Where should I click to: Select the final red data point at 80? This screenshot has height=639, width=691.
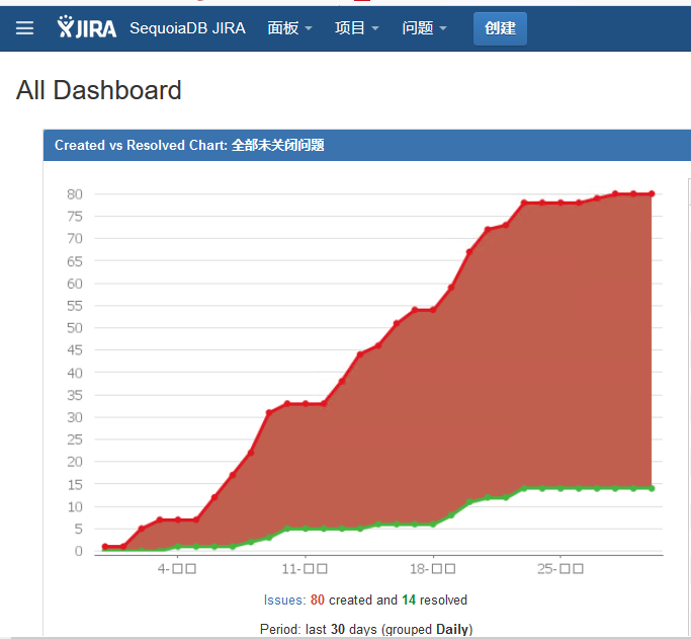[651, 194]
